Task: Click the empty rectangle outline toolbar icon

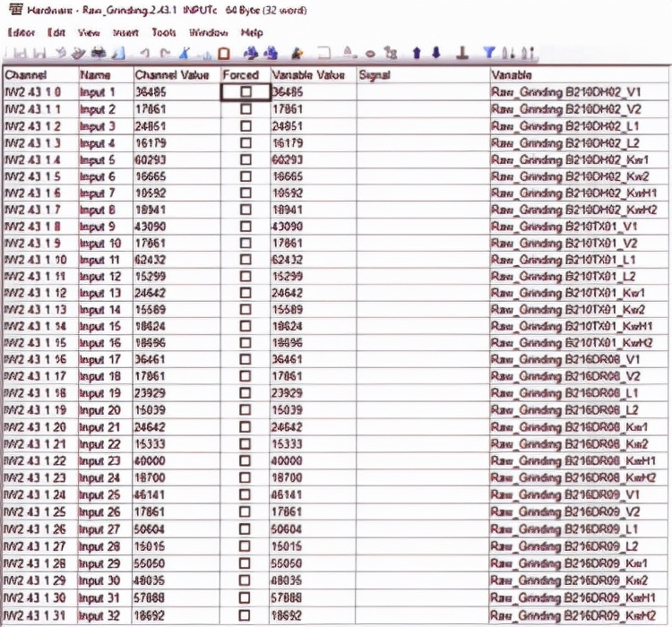Action: pos(324,53)
